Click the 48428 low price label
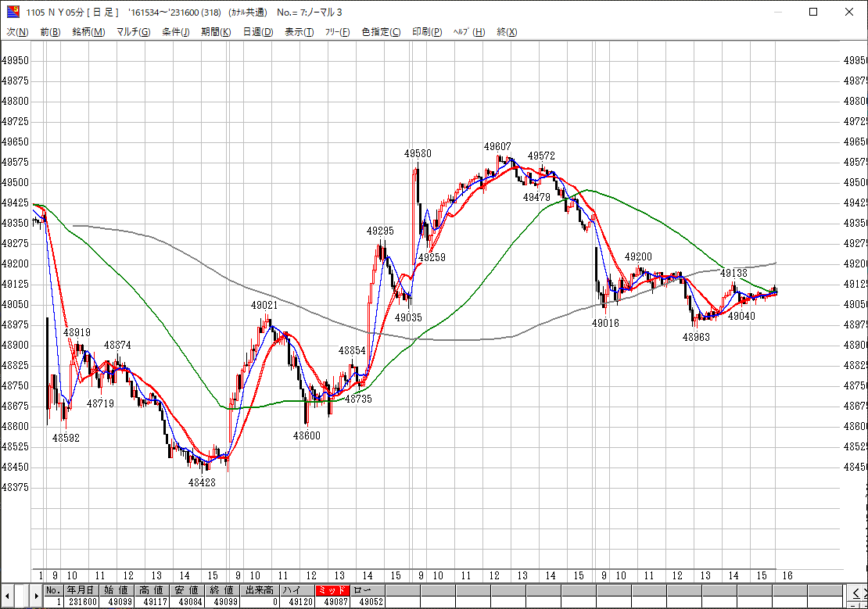 202,482
